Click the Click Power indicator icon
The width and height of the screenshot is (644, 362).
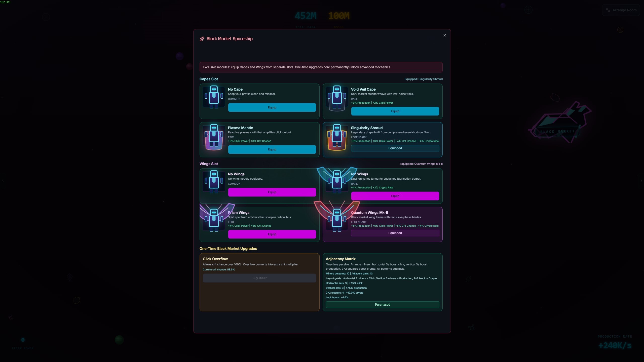point(23,340)
